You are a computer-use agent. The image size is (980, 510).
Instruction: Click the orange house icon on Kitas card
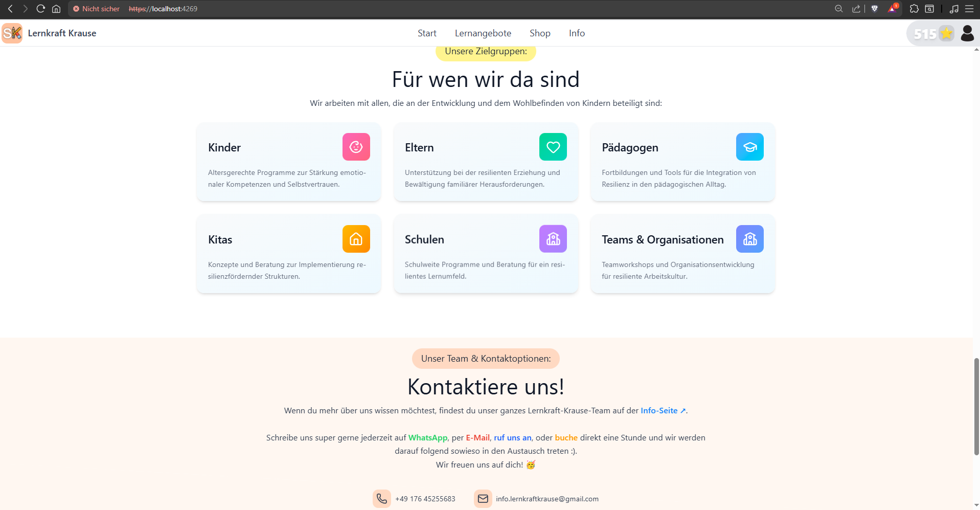[356, 239]
